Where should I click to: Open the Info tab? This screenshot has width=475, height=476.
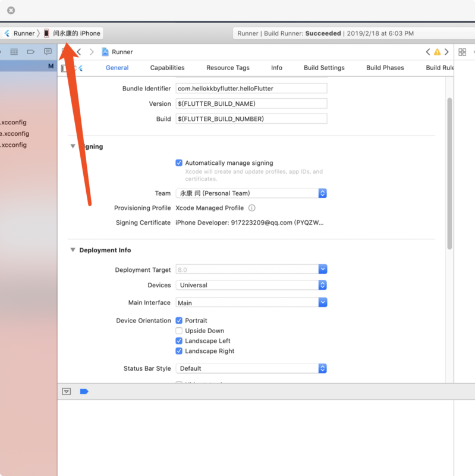coord(276,68)
